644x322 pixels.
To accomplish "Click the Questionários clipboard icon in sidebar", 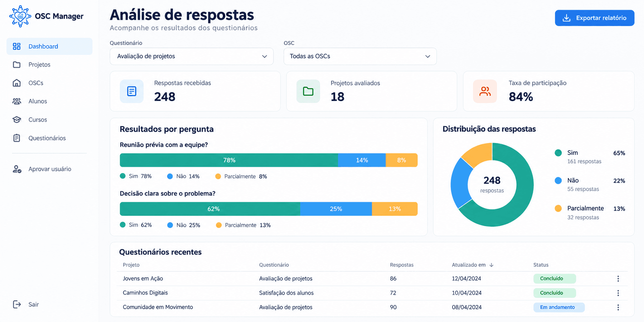I will point(17,138).
